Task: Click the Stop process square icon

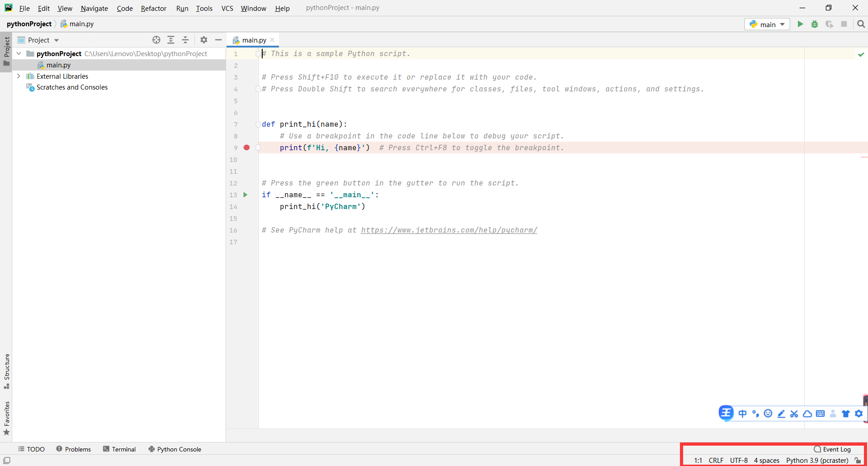Action: [x=844, y=24]
